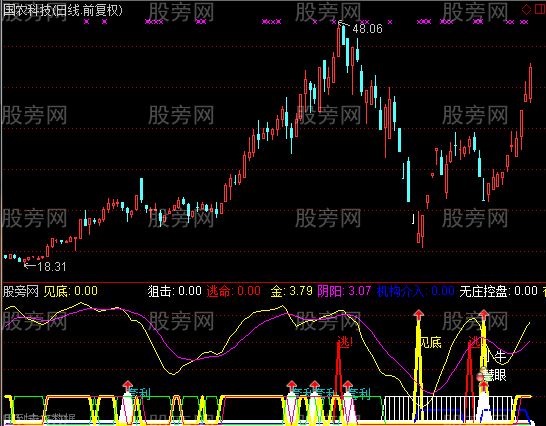The height and width of the screenshot is (426, 546).
Task: Click the red arrow above the 见底 yellow spike
Action: [x=418, y=315]
